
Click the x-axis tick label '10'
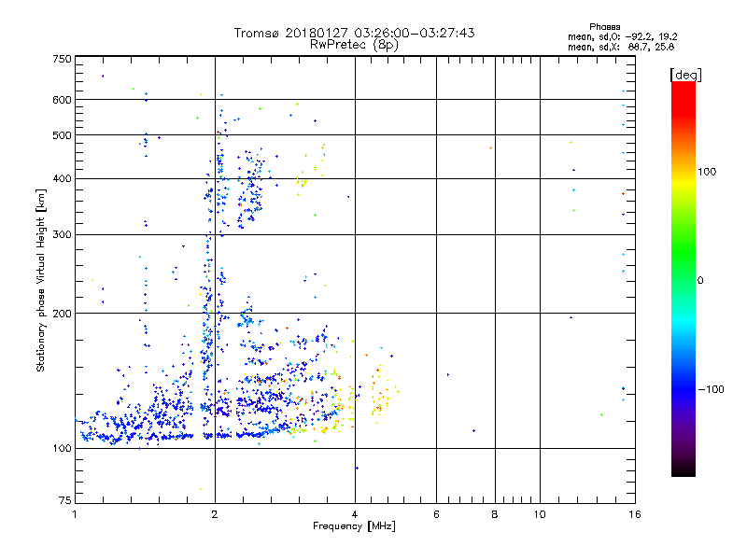tap(540, 514)
